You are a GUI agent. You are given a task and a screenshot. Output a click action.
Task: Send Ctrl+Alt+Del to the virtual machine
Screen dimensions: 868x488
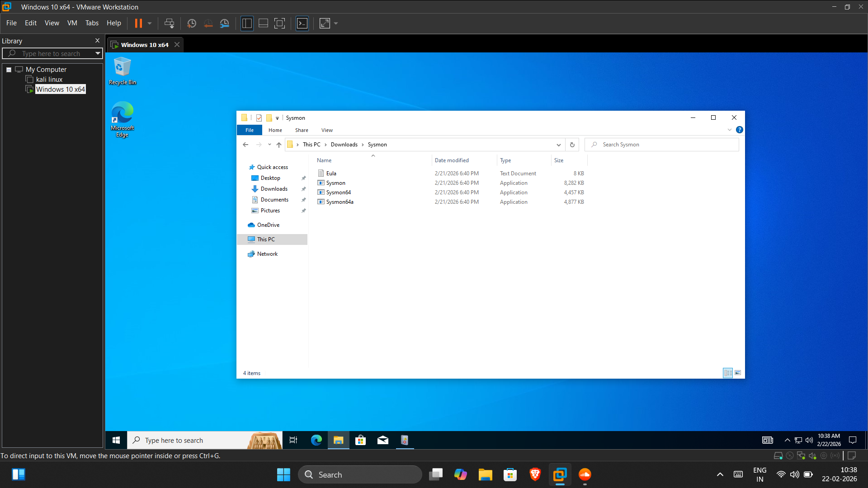pos(169,23)
